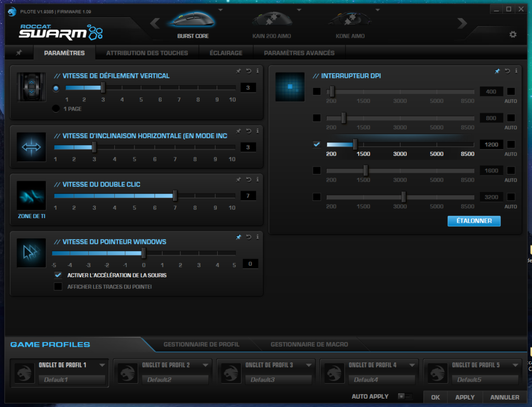Expand Onglet de profil 3 dropdown
The height and width of the screenshot is (407, 532).
(309, 365)
